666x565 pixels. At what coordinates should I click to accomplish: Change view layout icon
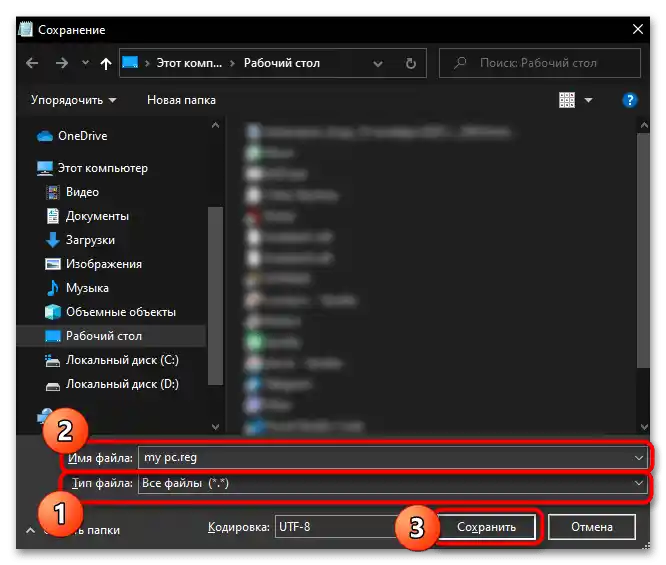click(567, 100)
